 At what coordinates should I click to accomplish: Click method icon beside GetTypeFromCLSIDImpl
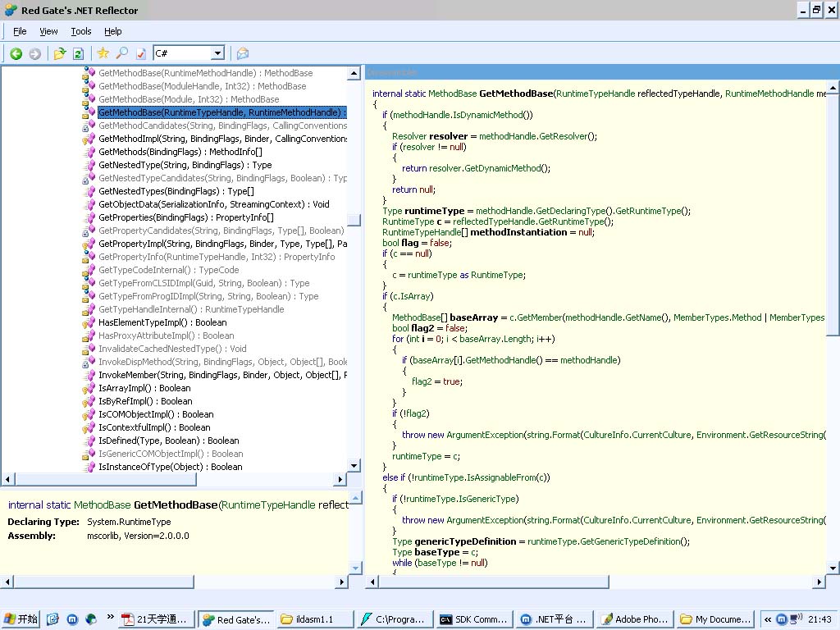(x=89, y=283)
